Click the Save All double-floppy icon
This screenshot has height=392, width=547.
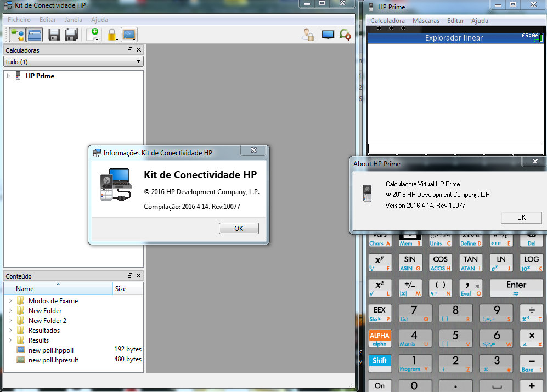[x=71, y=35]
